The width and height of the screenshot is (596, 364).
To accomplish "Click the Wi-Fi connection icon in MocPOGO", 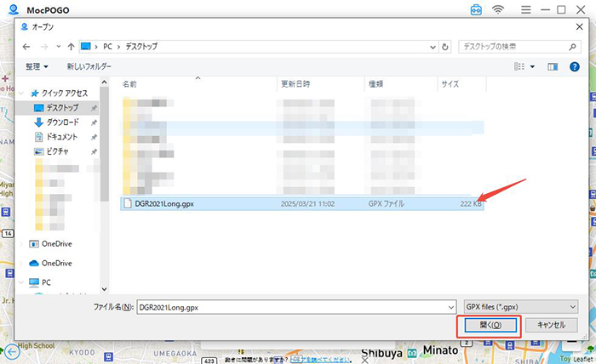I will (x=498, y=9).
